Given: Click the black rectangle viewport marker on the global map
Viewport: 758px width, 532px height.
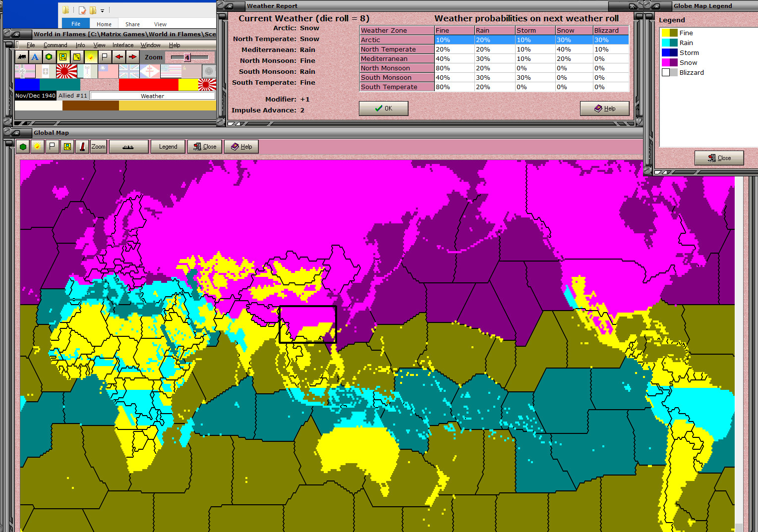Looking at the screenshot, I should tap(308, 324).
